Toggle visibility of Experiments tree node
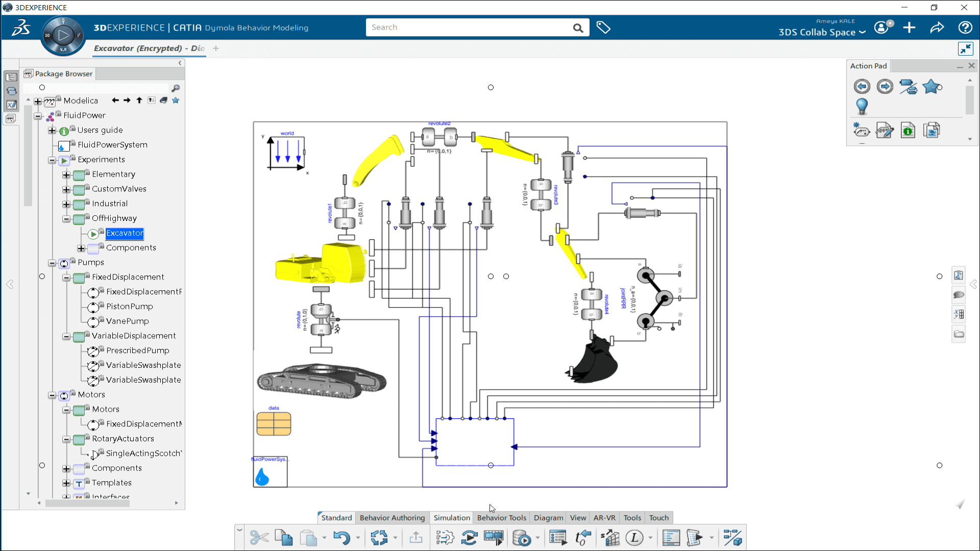The image size is (980, 551). coord(53,160)
